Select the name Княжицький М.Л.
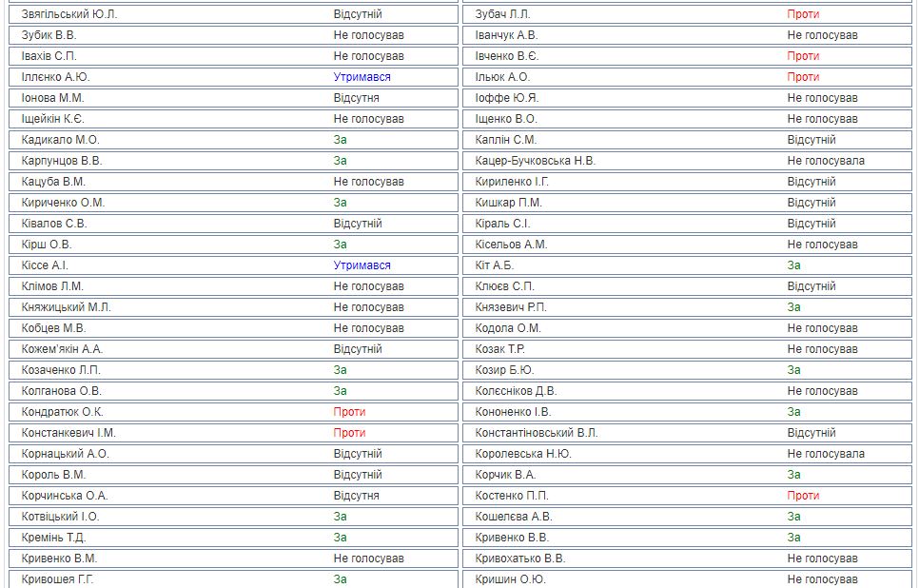 (x=66, y=307)
